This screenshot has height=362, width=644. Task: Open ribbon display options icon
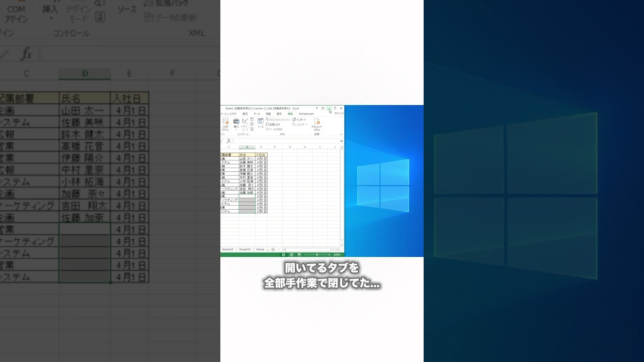323,108
